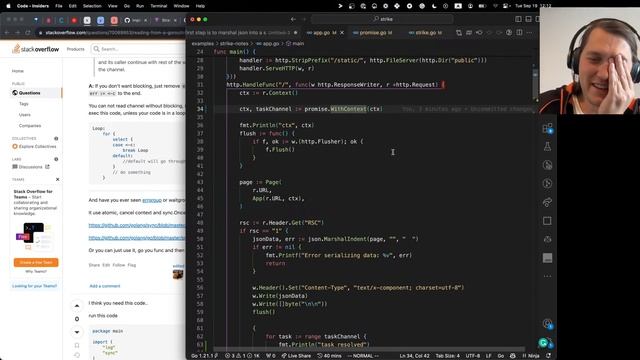Change UTF-8 encoding in status bar
Image resolution: width=640 pixels, height=360 pixels.
pos(473,356)
